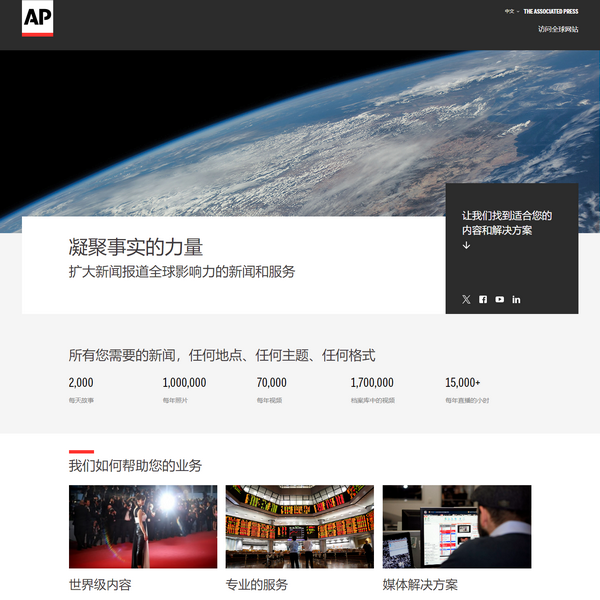Viewport: 600px width, 600px height.
Task: Open the Facebook social icon
Action: click(483, 299)
